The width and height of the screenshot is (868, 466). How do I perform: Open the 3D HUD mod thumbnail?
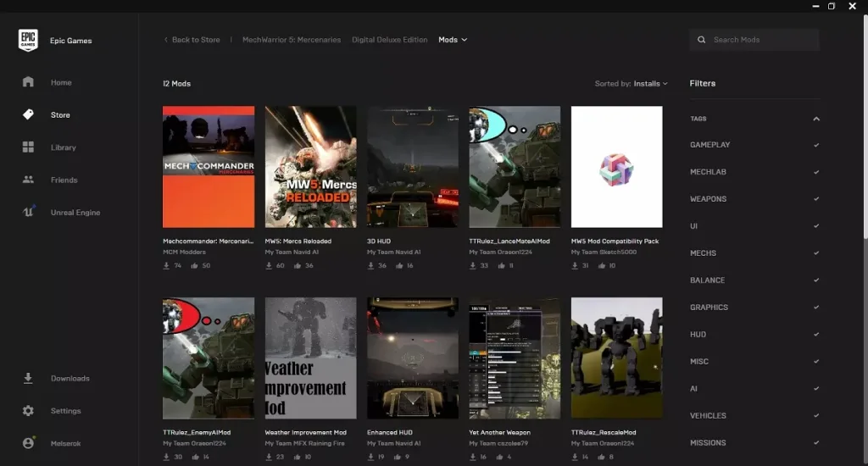(x=413, y=167)
